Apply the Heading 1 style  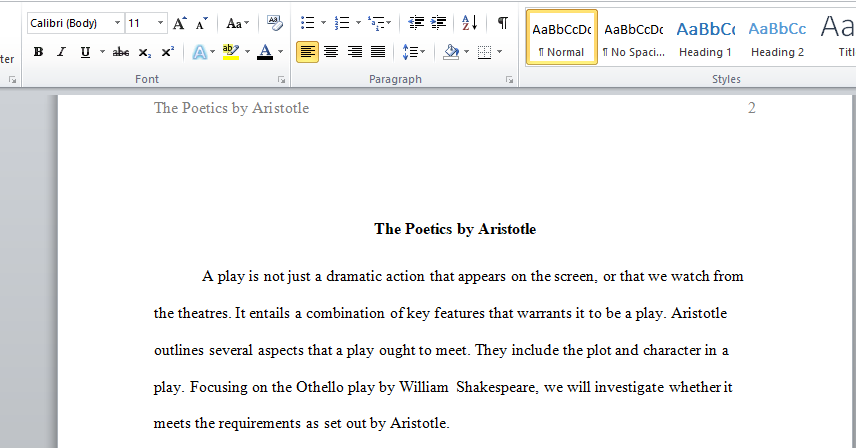coord(705,38)
